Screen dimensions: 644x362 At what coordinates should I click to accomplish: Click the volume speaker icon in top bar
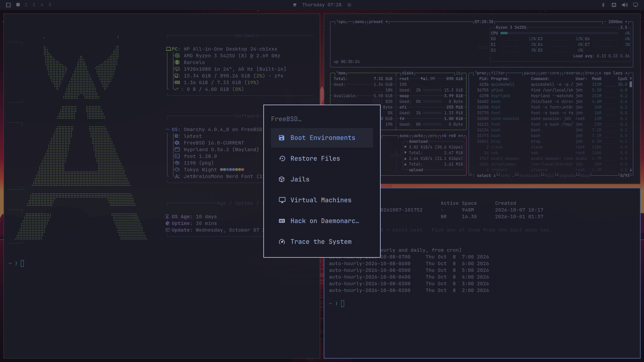coord(625,5)
